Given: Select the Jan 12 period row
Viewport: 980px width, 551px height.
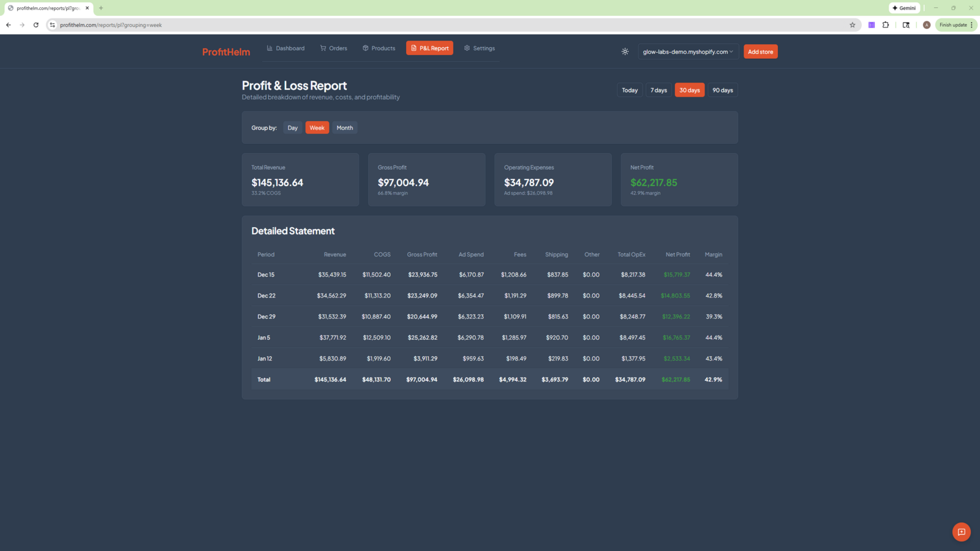Looking at the screenshot, I should (490, 359).
